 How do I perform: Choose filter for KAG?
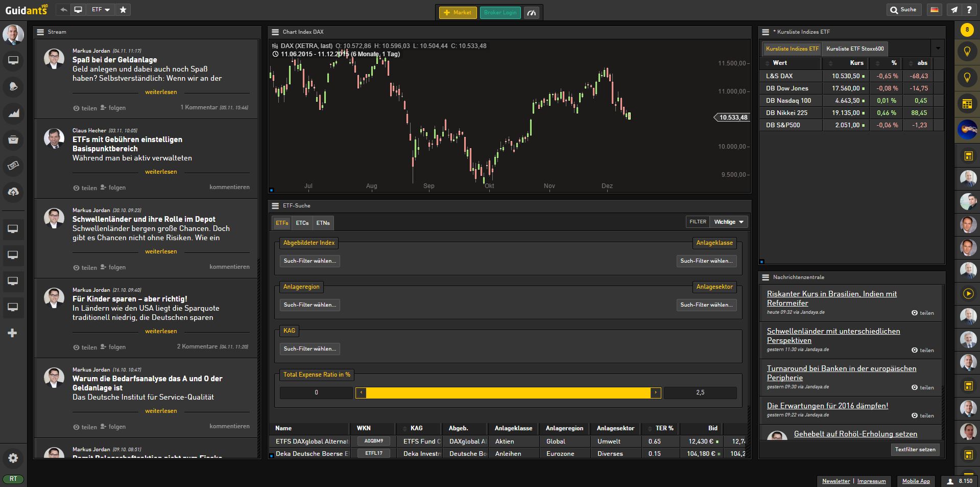[x=309, y=349]
